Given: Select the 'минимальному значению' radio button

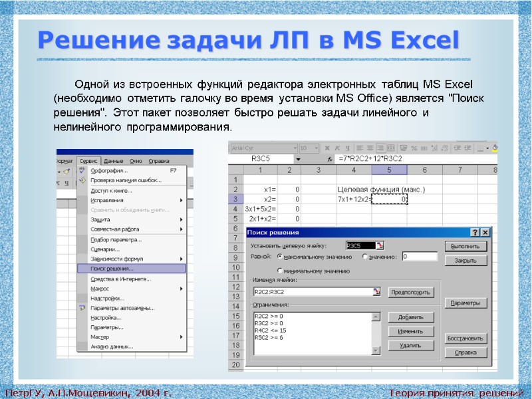Looking at the screenshot, I should click(x=280, y=271).
